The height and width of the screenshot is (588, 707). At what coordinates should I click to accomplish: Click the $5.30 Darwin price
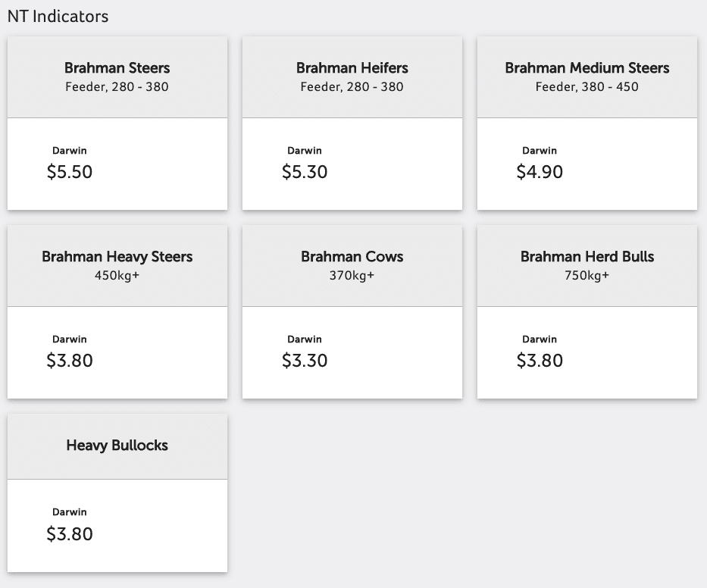[305, 172]
